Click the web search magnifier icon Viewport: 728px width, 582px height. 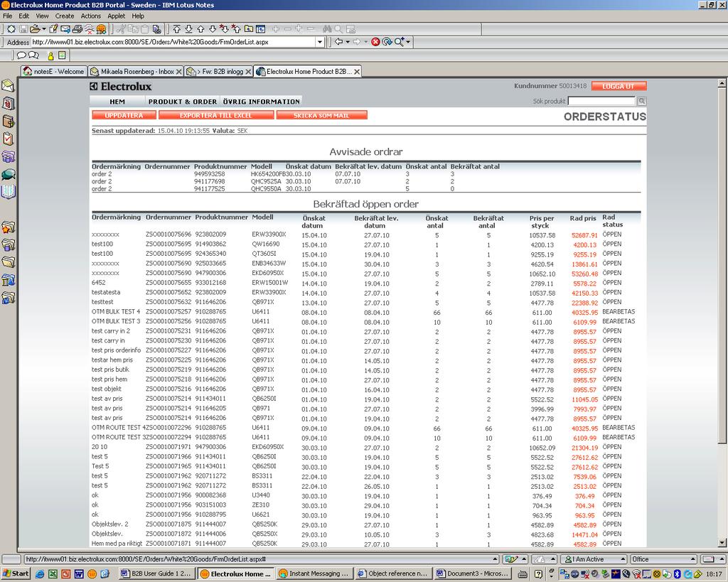[399, 42]
